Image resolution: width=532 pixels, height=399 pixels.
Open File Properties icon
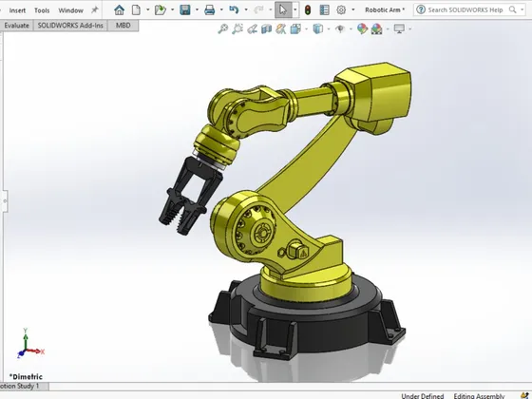tap(324, 10)
